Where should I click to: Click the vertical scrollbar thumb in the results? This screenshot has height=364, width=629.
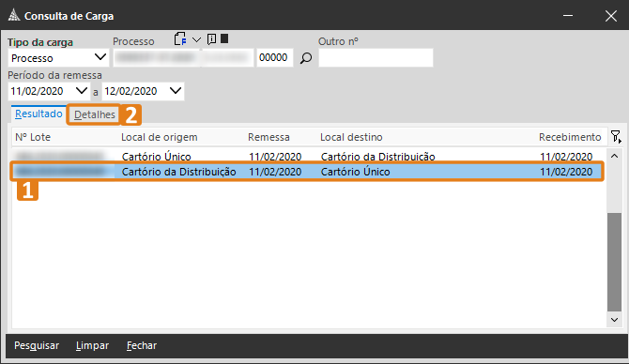tap(614, 262)
